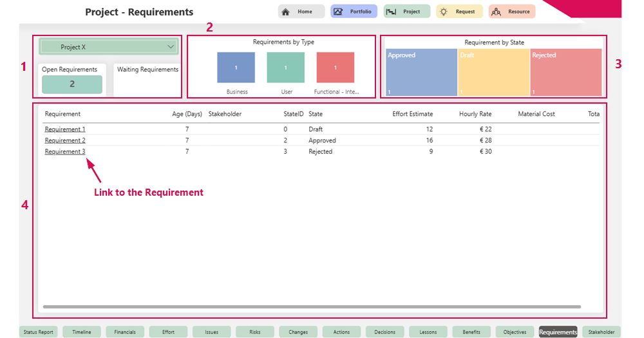This screenshot has width=644, height=338.
Task: Click the Resource people icon
Action: pyautogui.click(x=496, y=12)
